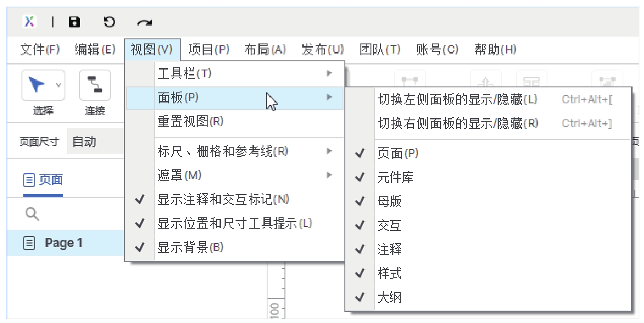This screenshot has width=644, height=323.
Task: Uncheck the 元件库 panel option
Action: tap(396, 178)
